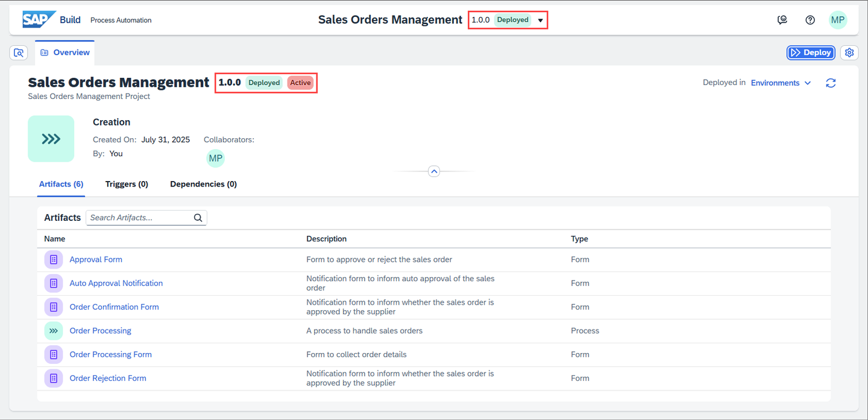Screen dimensions: 868x420
Task: Open the Approval Form link
Action: (x=96, y=259)
